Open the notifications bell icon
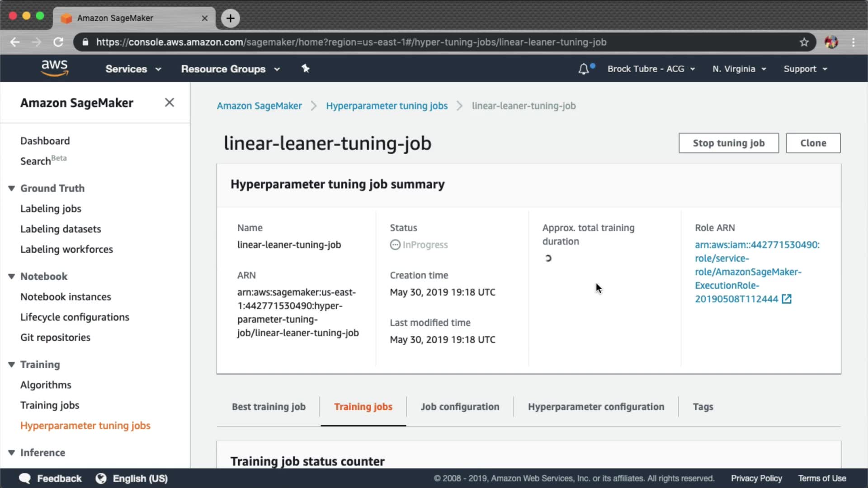The width and height of the screenshot is (868, 488). click(584, 69)
